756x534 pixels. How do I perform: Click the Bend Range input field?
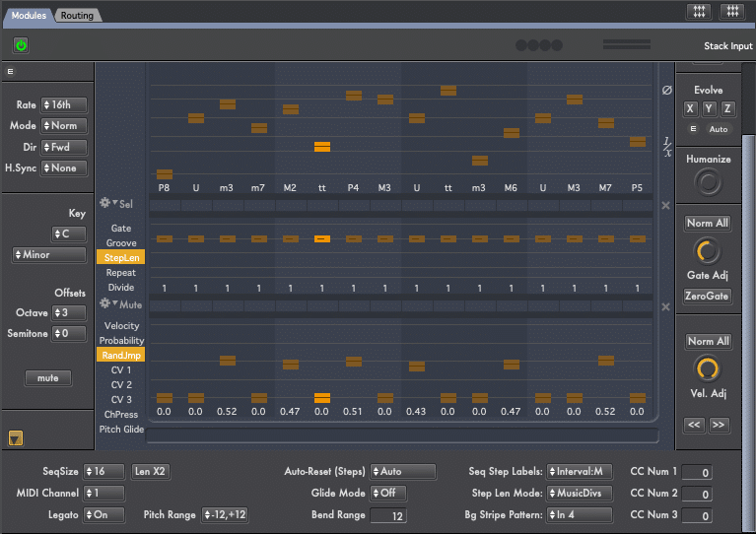388,516
